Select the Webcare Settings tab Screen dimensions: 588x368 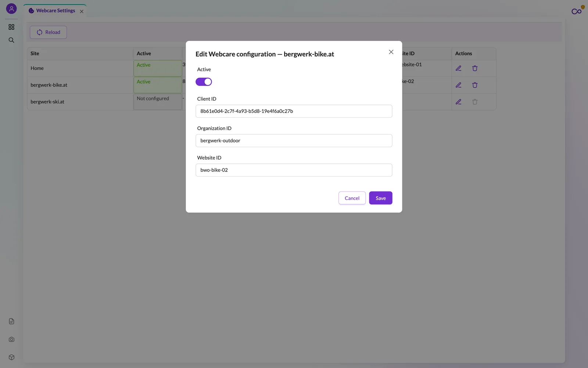coord(55,11)
